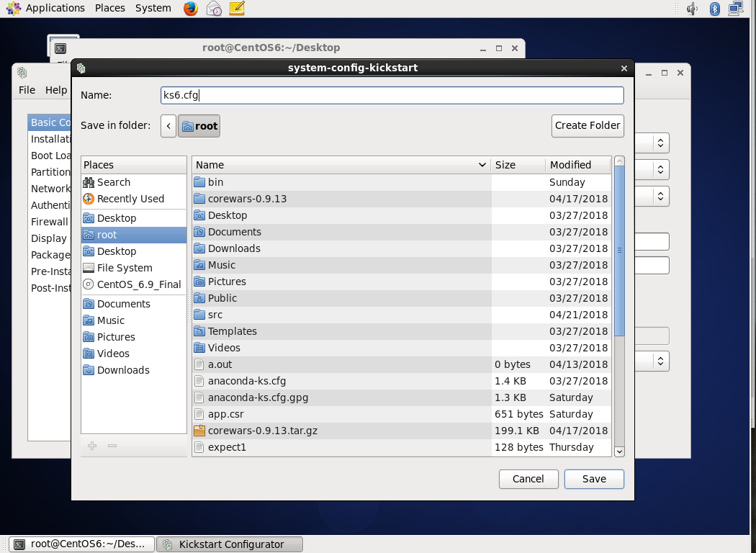Click the Save button
The image size is (756, 553).
[x=594, y=479]
